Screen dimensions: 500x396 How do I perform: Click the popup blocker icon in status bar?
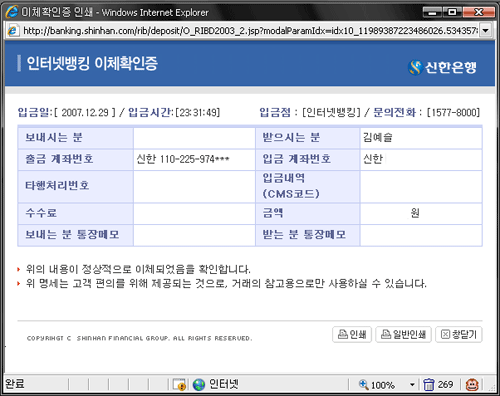pyautogui.click(x=179, y=384)
